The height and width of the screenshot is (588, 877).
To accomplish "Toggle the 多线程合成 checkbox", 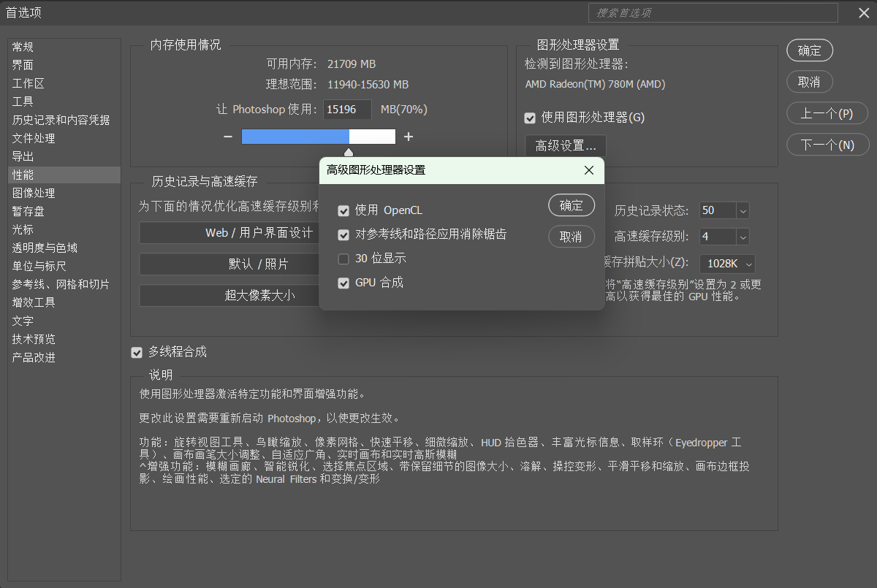I will tap(137, 353).
